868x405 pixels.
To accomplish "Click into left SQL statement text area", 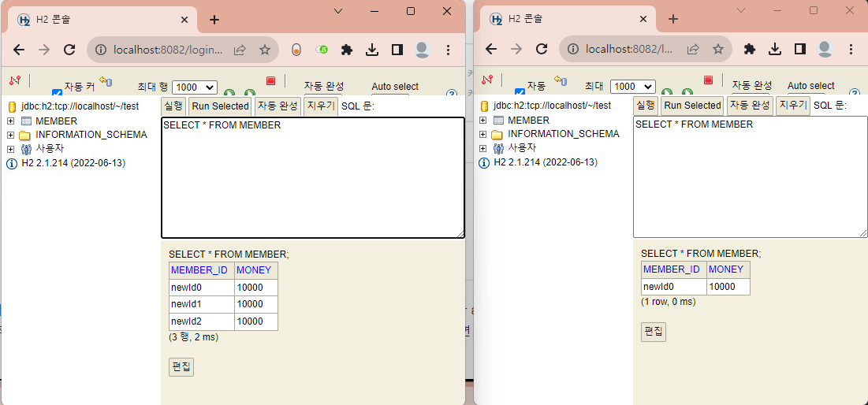I will point(313,177).
